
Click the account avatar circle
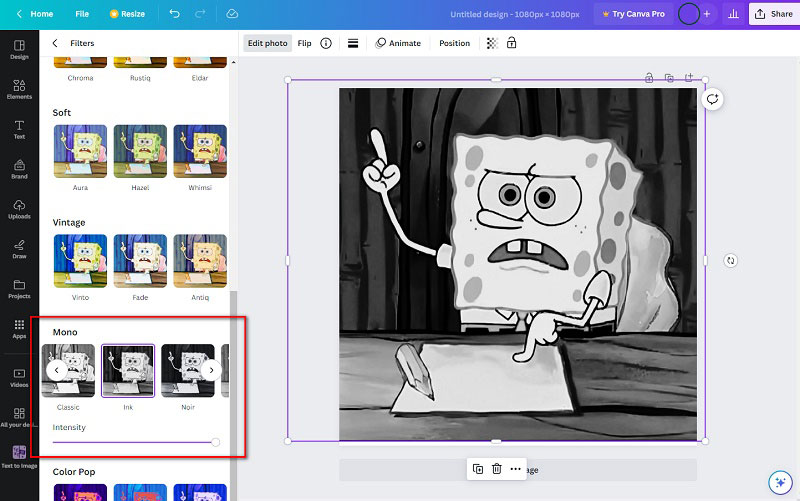pos(688,14)
